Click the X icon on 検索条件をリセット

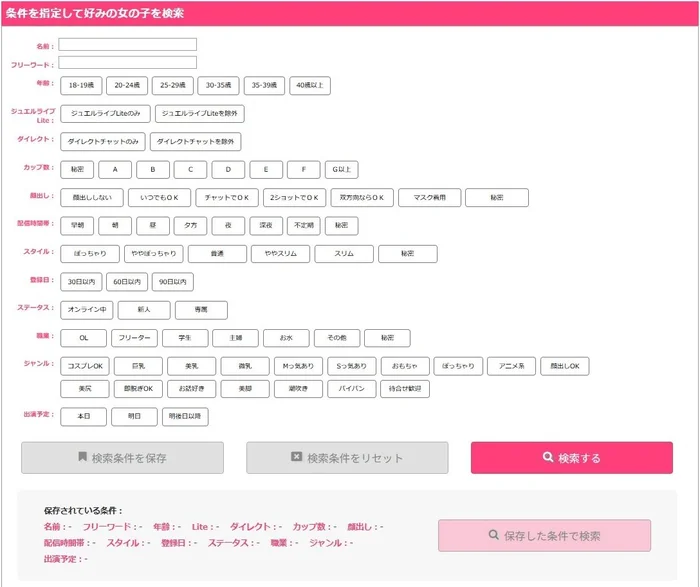(x=296, y=458)
